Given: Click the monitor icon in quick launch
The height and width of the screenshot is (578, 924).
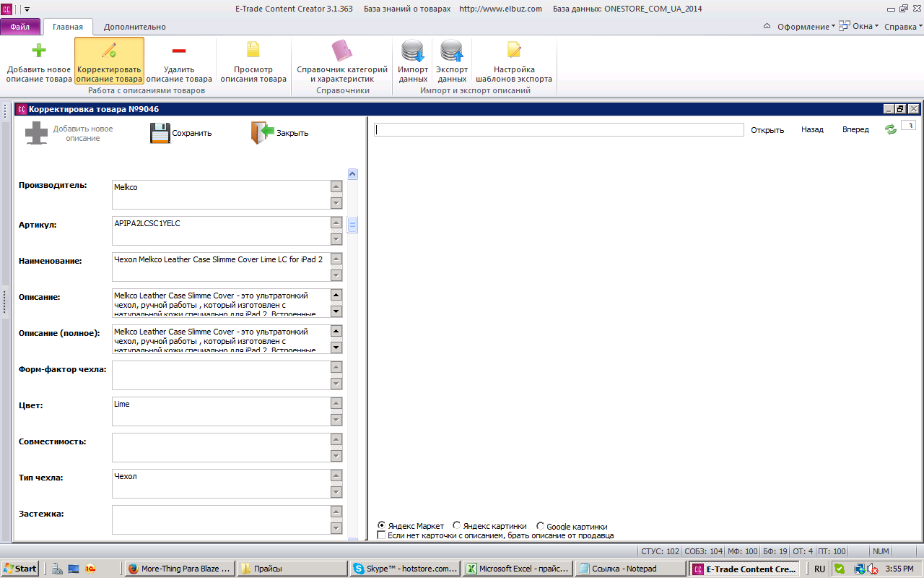Looking at the screenshot, I should click(x=74, y=569).
